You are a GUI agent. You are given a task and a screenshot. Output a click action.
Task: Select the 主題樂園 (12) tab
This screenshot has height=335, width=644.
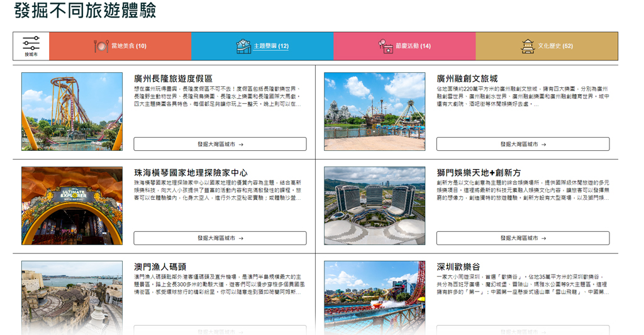262,46
